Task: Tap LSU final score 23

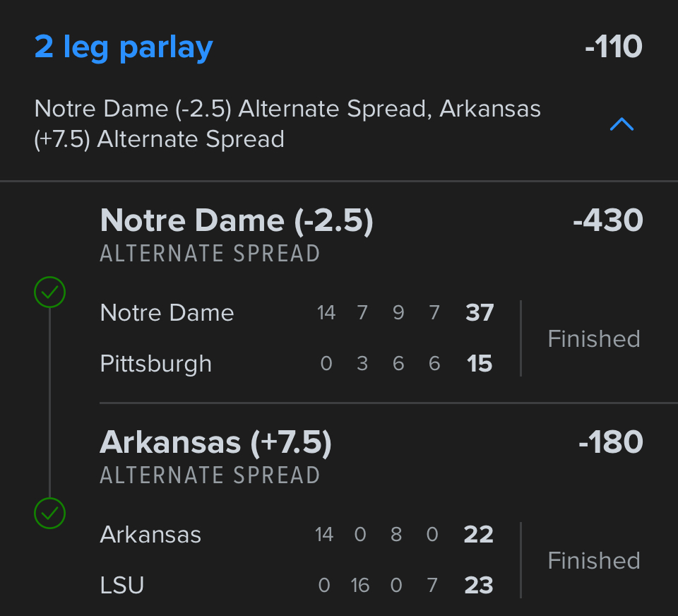Action: (x=478, y=585)
